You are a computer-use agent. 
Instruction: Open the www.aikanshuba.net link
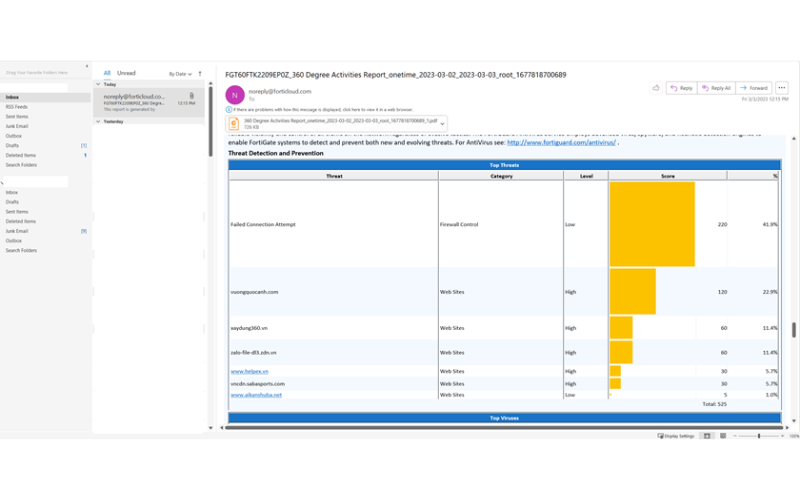[x=256, y=395]
